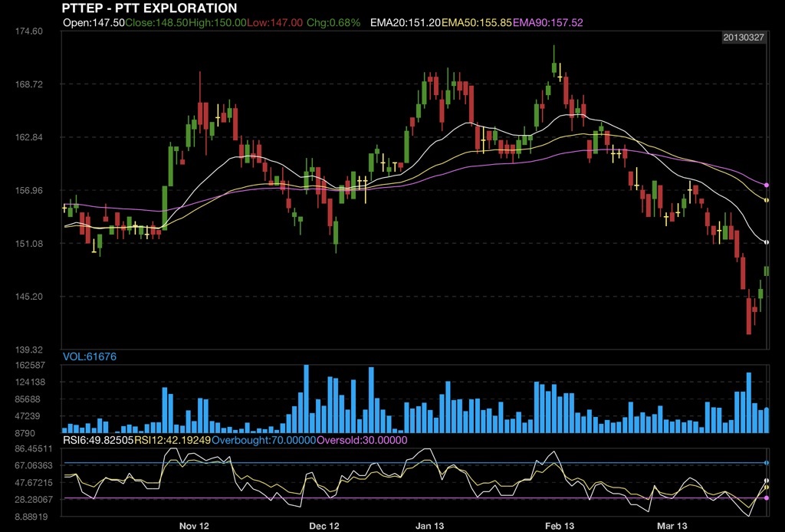
Task: Click the 20130327 date badge
Action: (x=744, y=38)
